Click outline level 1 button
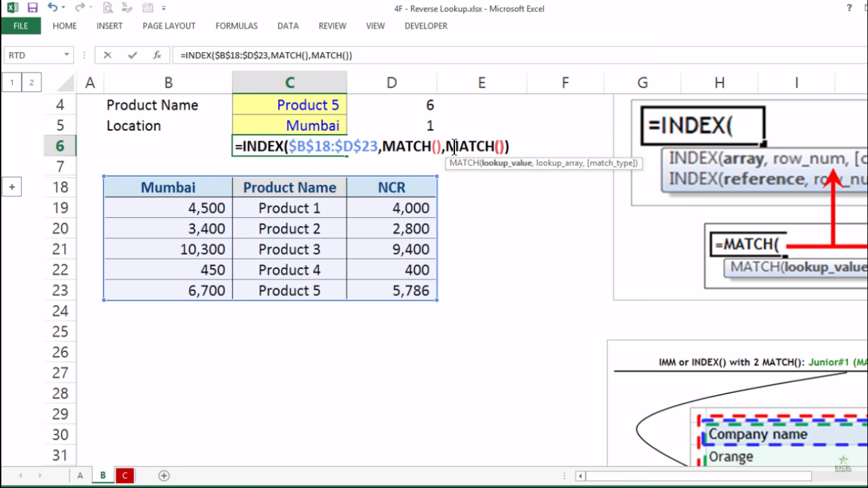 11,83
